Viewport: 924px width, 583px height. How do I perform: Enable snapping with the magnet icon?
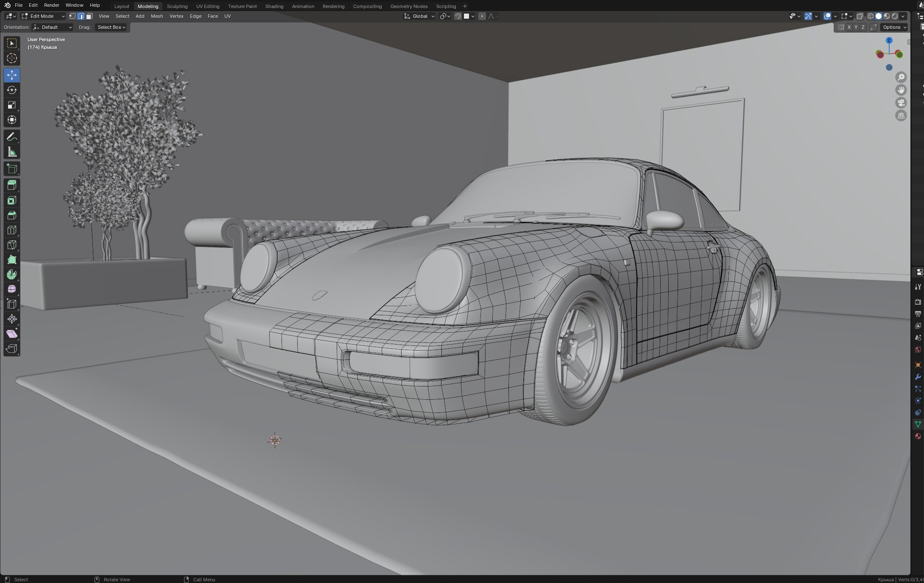458,16
